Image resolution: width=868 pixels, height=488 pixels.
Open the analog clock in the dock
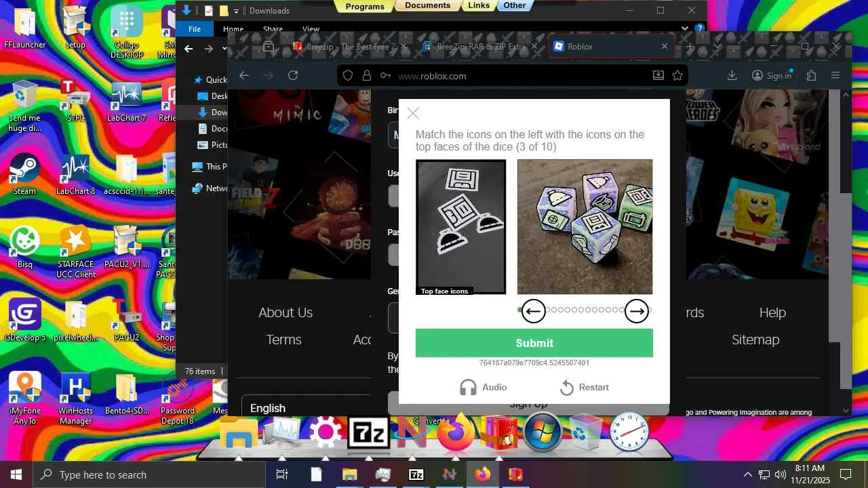click(629, 432)
